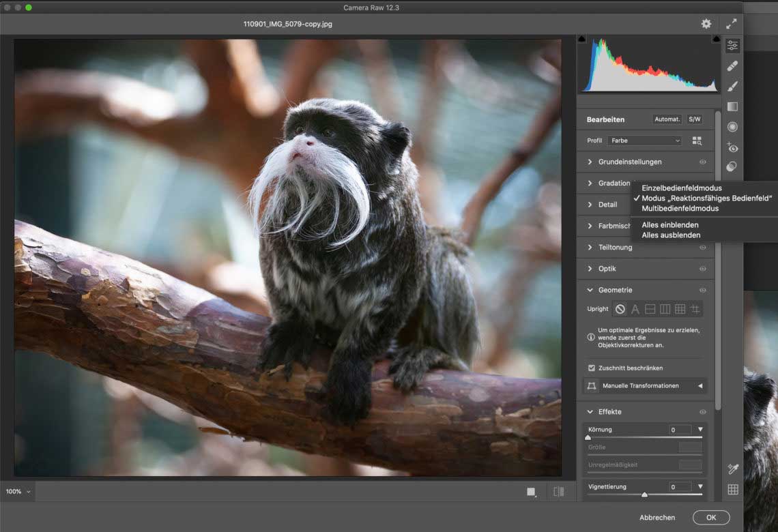Select the adjustment brush tool
The image size is (778, 532).
click(733, 87)
